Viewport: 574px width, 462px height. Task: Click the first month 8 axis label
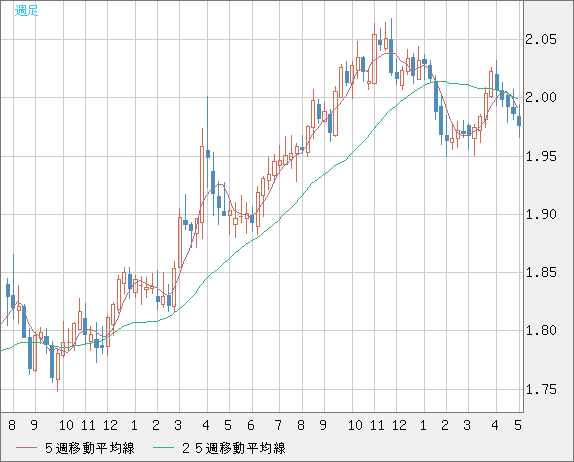click(x=12, y=425)
